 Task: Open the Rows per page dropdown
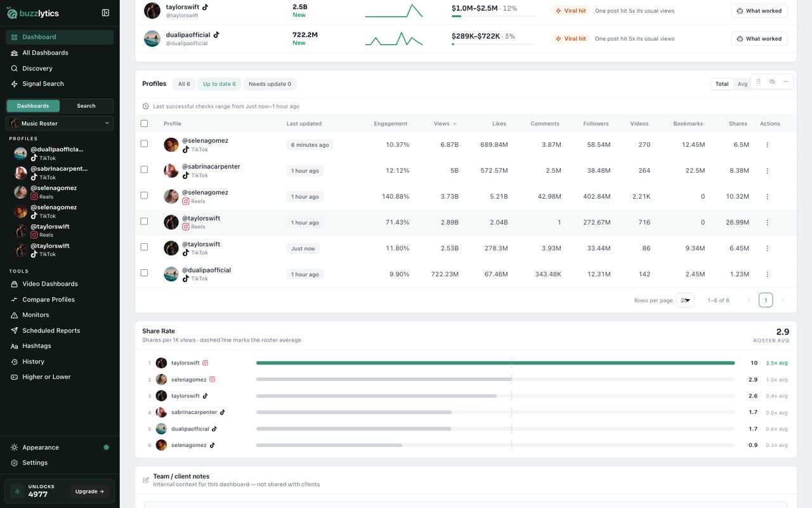pyautogui.click(x=686, y=300)
